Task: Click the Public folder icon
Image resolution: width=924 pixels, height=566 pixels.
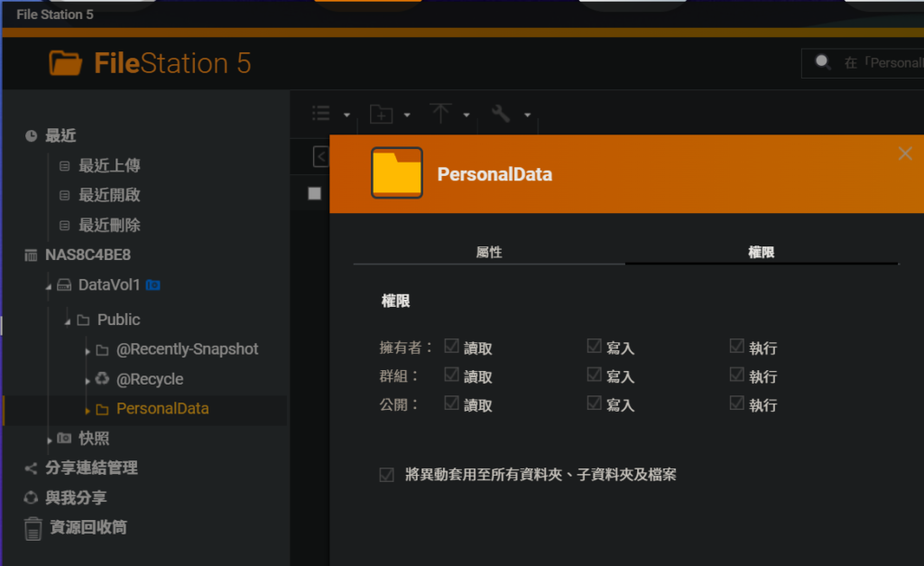Action: (84, 320)
